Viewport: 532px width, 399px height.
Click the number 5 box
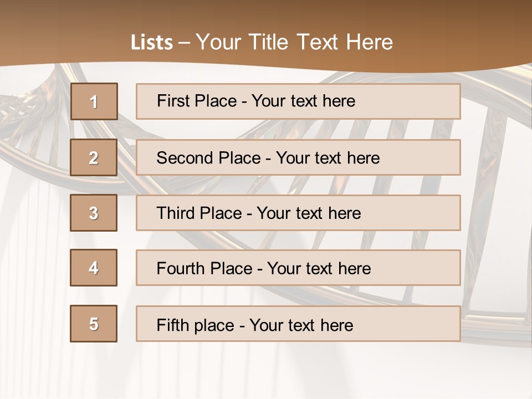[x=94, y=324]
